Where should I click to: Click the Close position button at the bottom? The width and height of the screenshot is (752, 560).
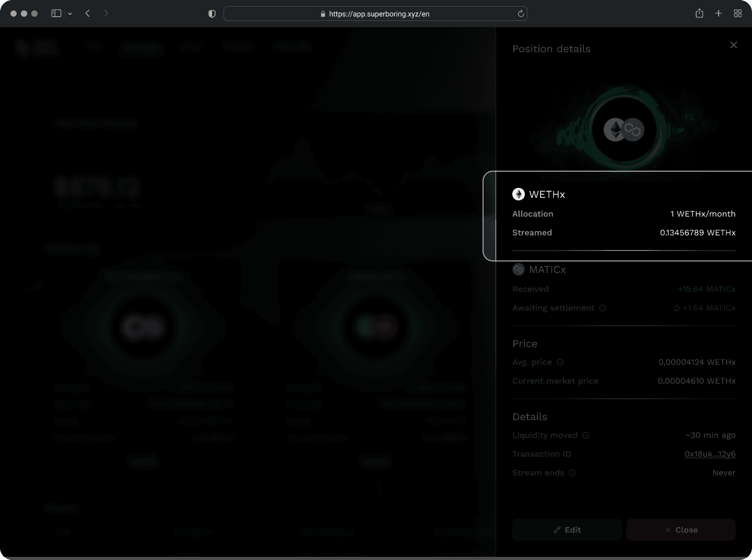681,530
